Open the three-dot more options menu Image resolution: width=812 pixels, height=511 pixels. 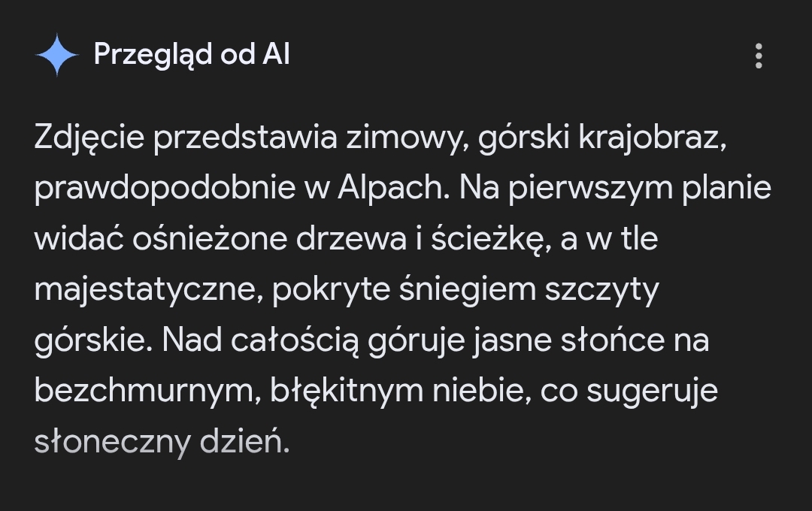click(x=758, y=56)
